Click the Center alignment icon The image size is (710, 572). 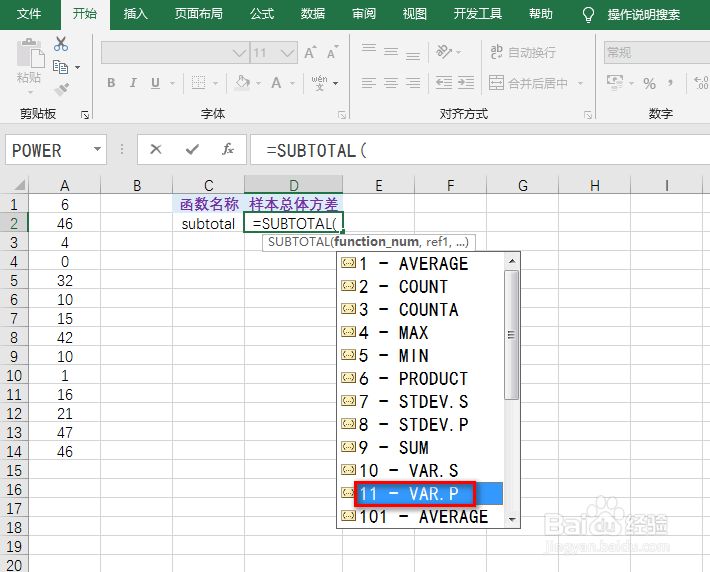(x=391, y=83)
